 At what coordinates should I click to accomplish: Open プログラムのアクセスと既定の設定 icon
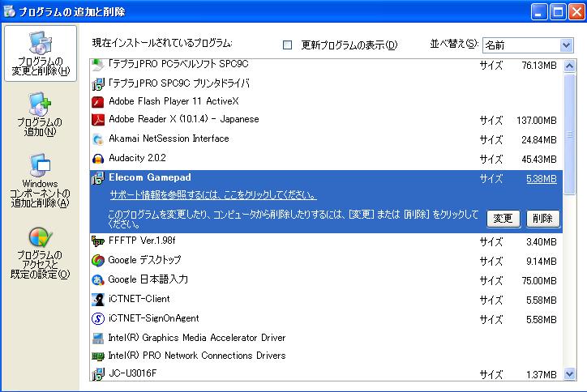pyautogui.click(x=40, y=253)
